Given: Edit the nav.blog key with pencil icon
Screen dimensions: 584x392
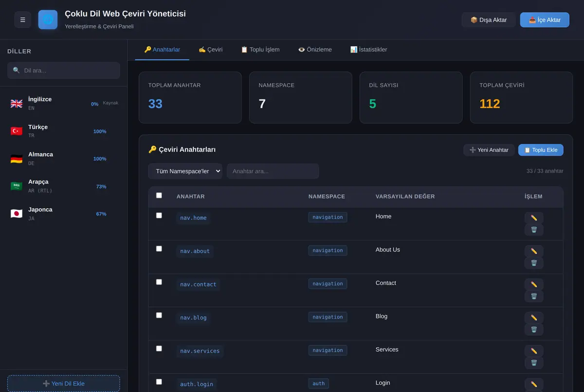Looking at the screenshot, I should pos(534,318).
